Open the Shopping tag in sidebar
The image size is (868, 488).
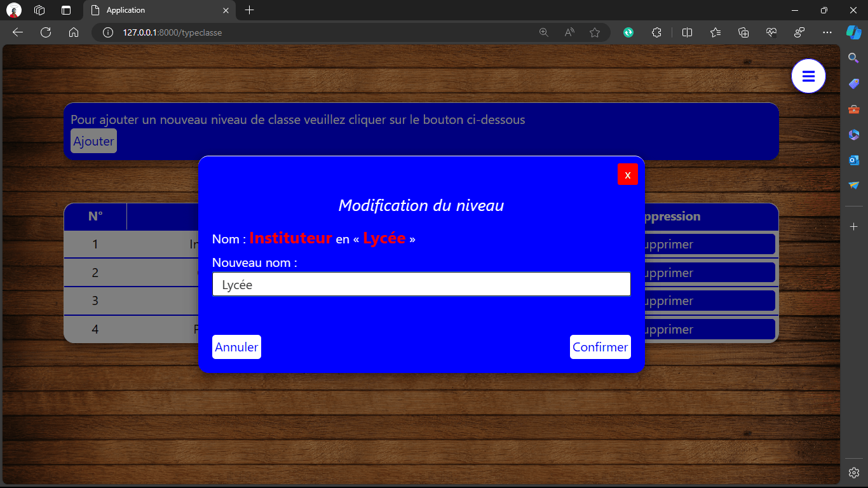[x=854, y=84]
